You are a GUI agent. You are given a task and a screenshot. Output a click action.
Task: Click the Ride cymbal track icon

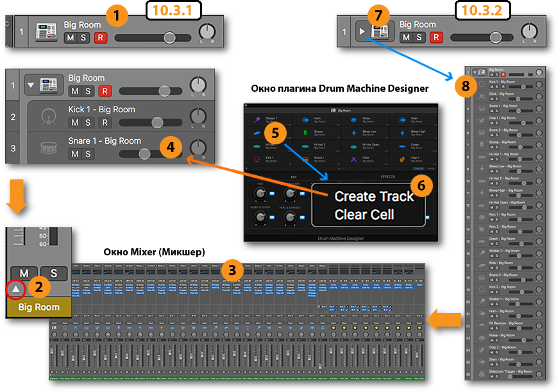click(482, 265)
